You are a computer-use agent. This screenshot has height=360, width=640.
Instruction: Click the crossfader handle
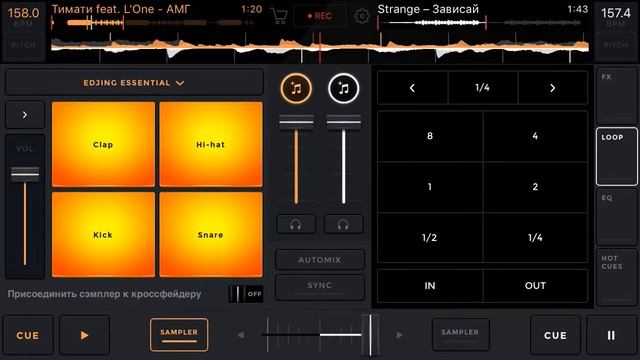[x=370, y=335]
